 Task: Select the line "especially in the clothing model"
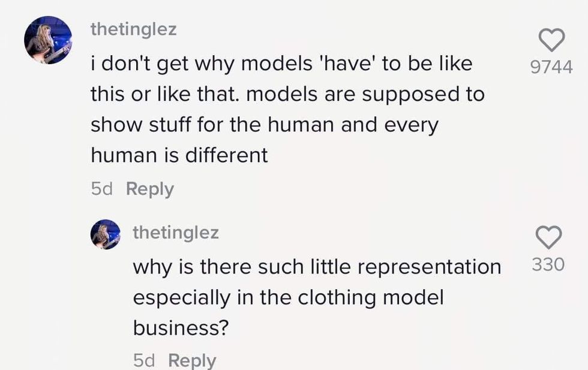tap(288, 297)
